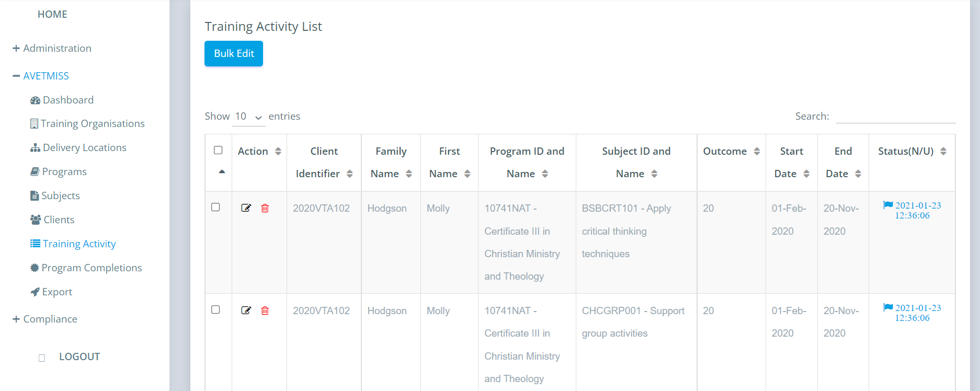
Task: Expand the Compliance menu section
Action: tap(45, 319)
